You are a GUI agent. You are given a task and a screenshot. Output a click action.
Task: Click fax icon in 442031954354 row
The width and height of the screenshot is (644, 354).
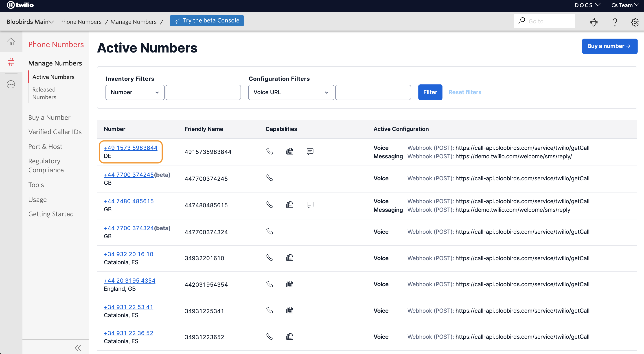coord(289,284)
